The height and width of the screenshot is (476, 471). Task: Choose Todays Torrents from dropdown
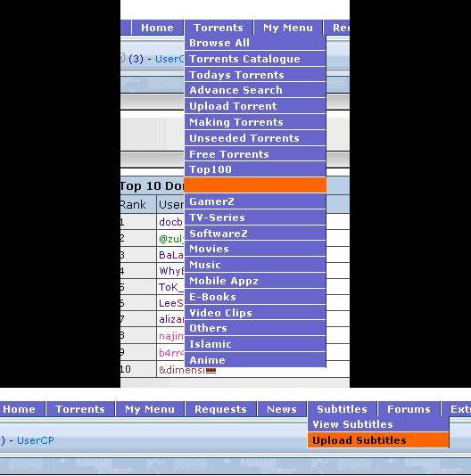click(255, 75)
